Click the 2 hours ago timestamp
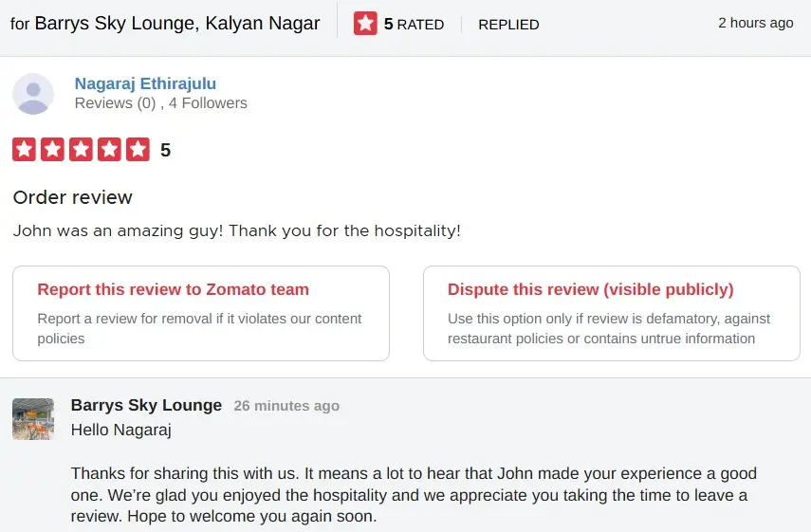Viewport: 811px width, 532px height. coord(756,23)
